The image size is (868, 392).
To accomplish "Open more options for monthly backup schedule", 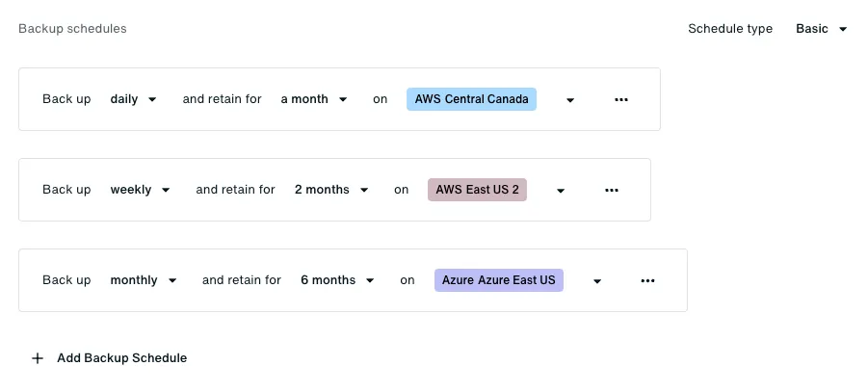I will point(647,280).
